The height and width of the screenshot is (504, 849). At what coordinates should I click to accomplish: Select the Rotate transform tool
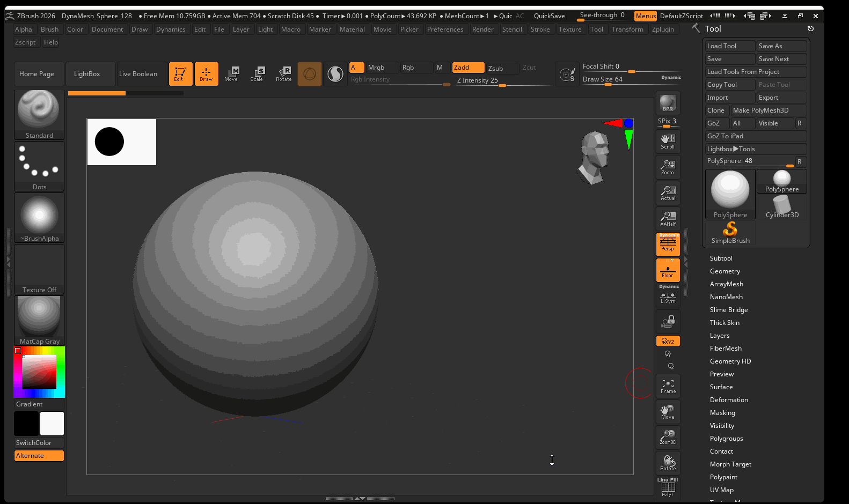pos(284,73)
